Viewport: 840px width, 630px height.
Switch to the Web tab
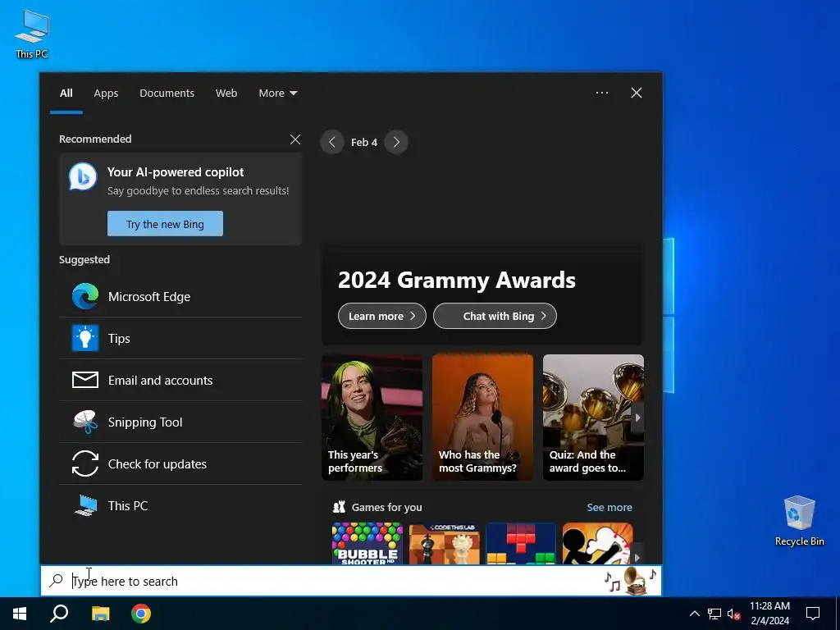226,94
